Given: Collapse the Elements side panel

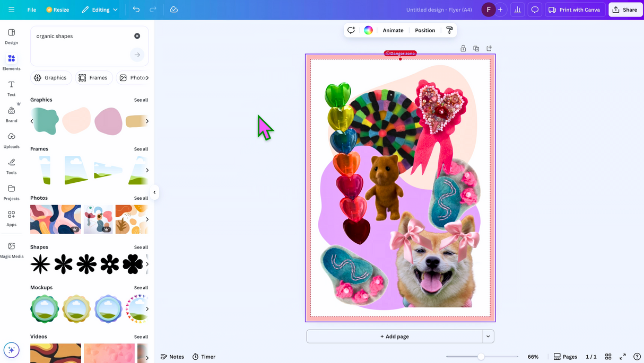Looking at the screenshot, I should pyautogui.click(x=154, y=192).
